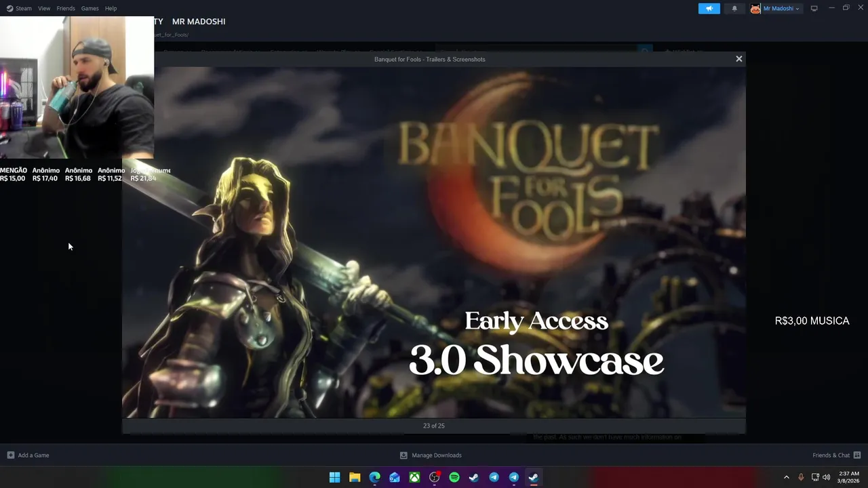Show hidden system tray icons
This screenshot has width=868, height=488.
coord(787,477)
